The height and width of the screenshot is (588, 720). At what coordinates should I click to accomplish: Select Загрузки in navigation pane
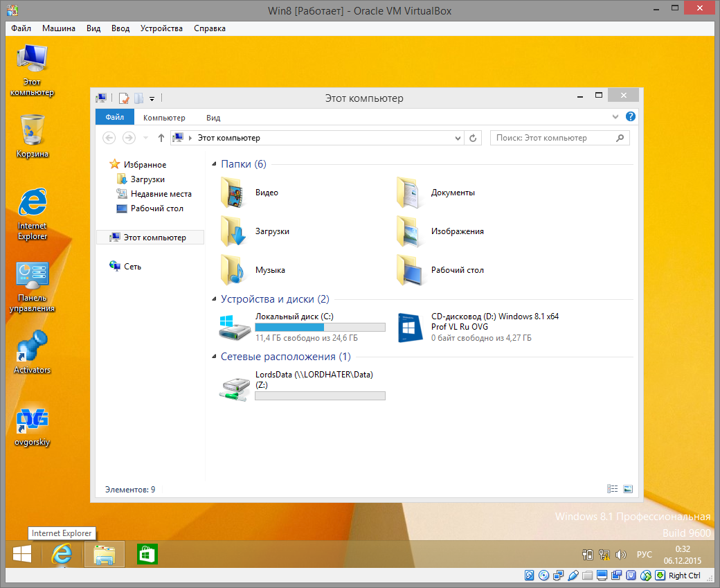141,179
